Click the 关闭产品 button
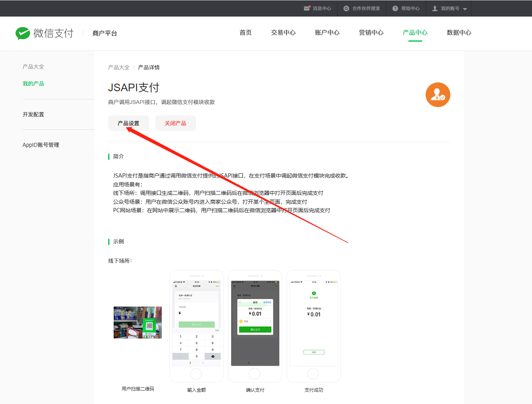The image size is (532, 404). tap(176, 123)
